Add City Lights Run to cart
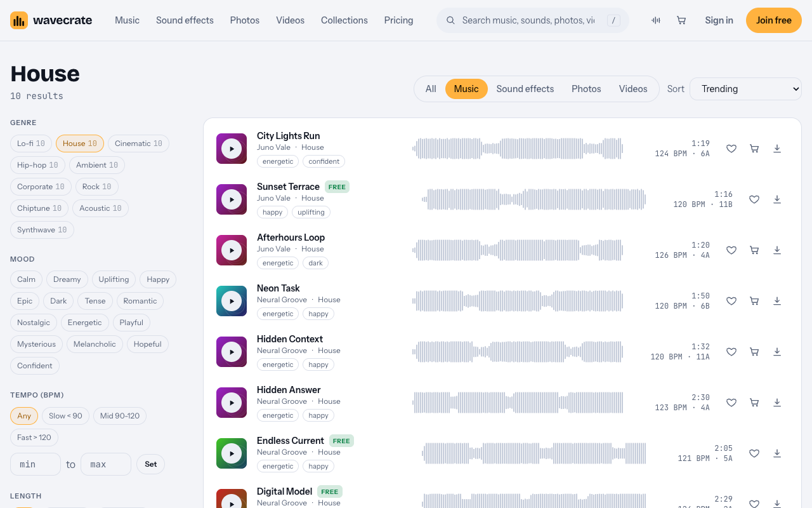Viewport: 812px width, 508px height. click(754, 149)
